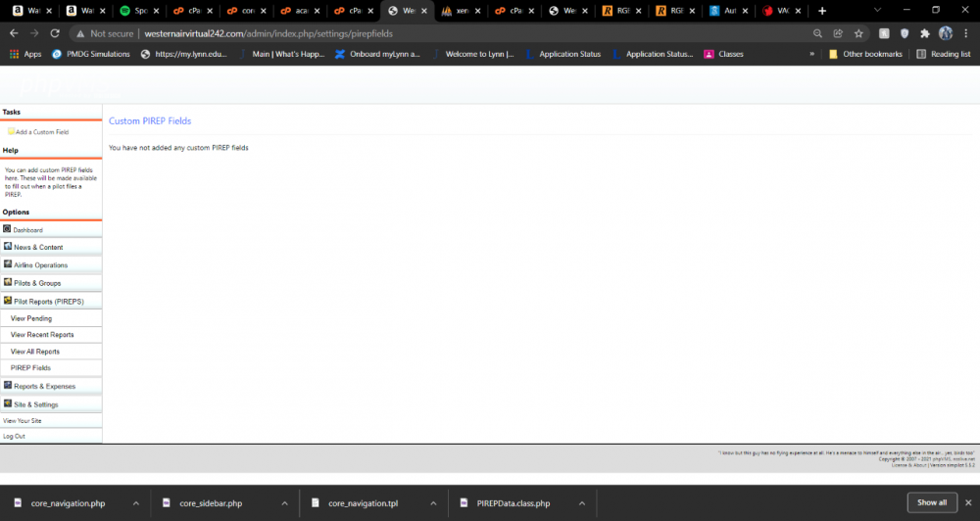The width and height of the screenshot is (980, 521).
Task: Click the Log Out link
Action: tap(14, 436)
